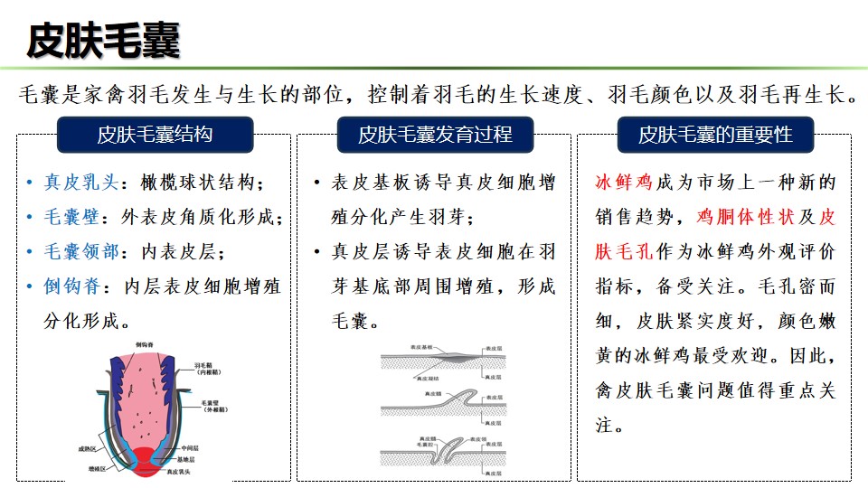The width and height of the screenshot is (868, 488).
Task: Click the 羽毛鞘 label in follicle diagram
Action: point(205,365)
